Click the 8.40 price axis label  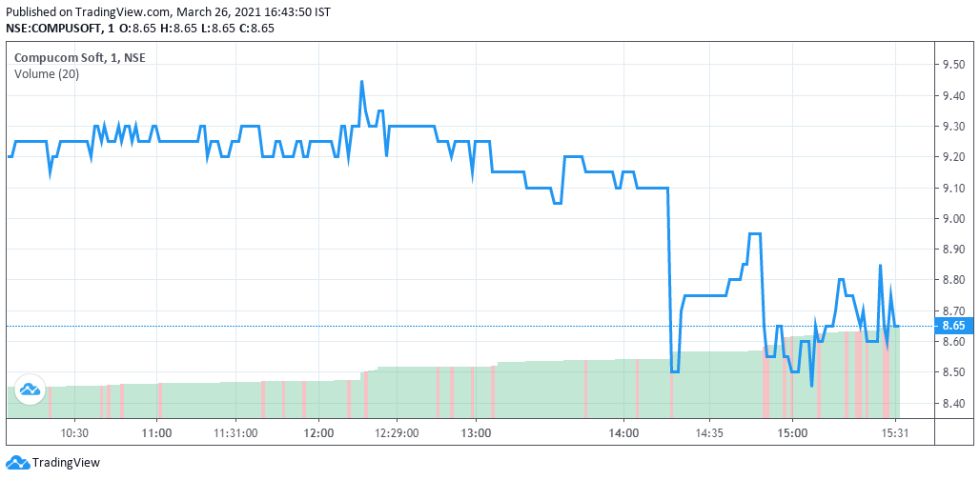[x=954, y=403]
